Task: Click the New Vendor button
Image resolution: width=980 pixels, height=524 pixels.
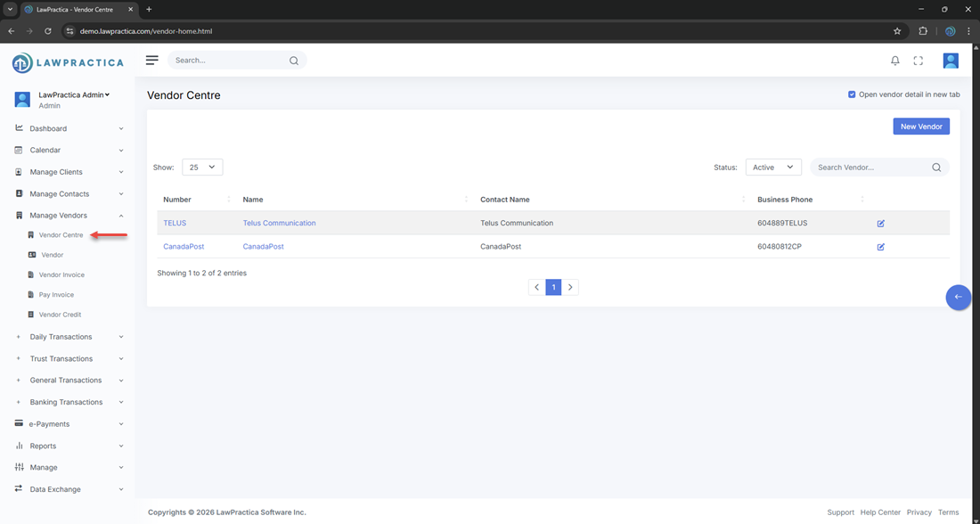Action: point(920,127)
